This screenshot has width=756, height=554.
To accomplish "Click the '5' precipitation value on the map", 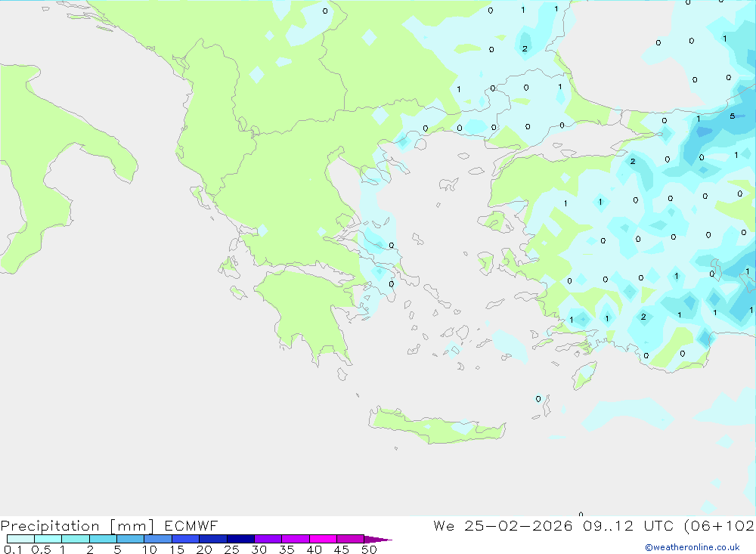I will click(733, 116).
